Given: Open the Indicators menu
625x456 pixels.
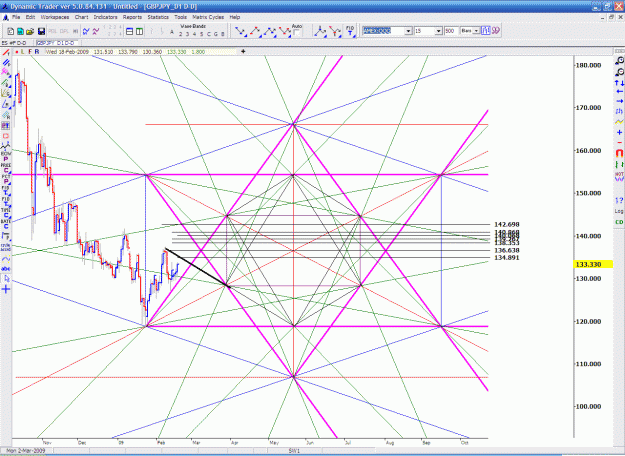Looking at the screenshot, I should [x=106, y=17].
